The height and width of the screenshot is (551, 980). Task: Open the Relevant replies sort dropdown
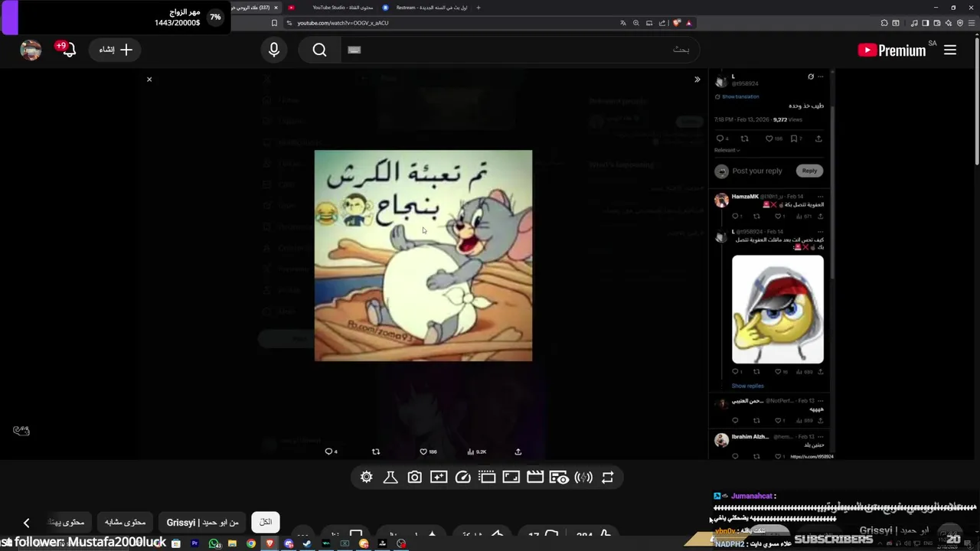coord(727,150)
